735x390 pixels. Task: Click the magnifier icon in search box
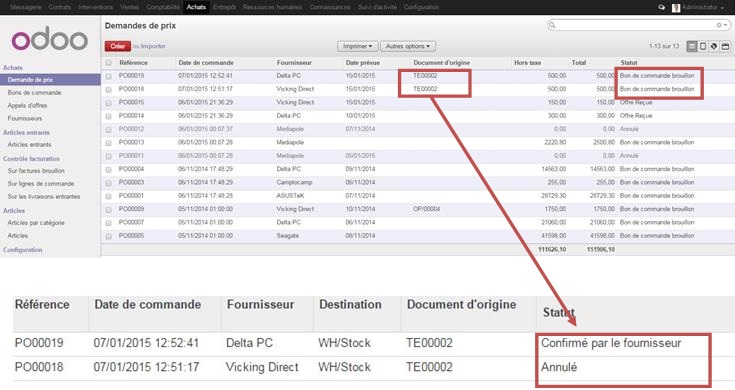pyautogui.click(x=552, y=25)
